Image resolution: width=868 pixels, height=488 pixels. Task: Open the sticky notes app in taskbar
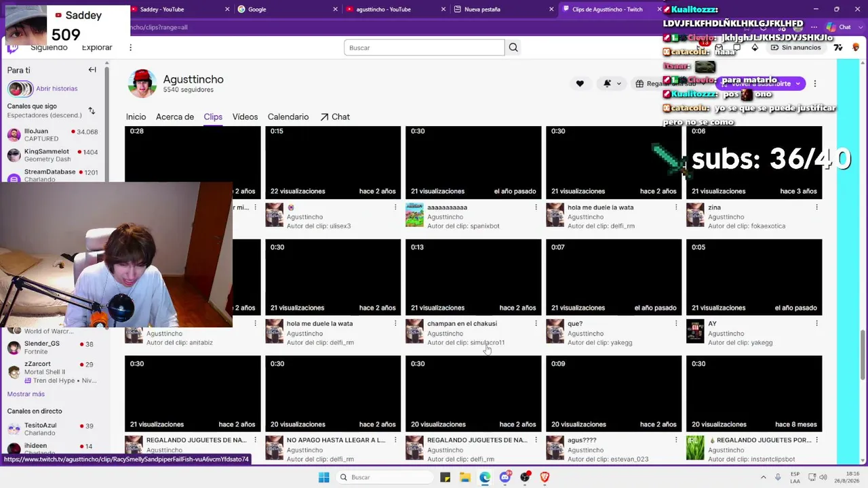(446, 477)
